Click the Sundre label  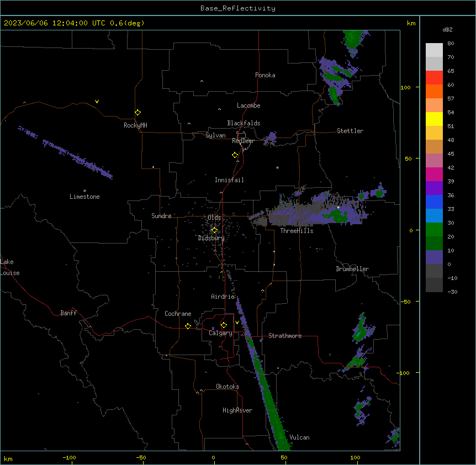point(161,216)
